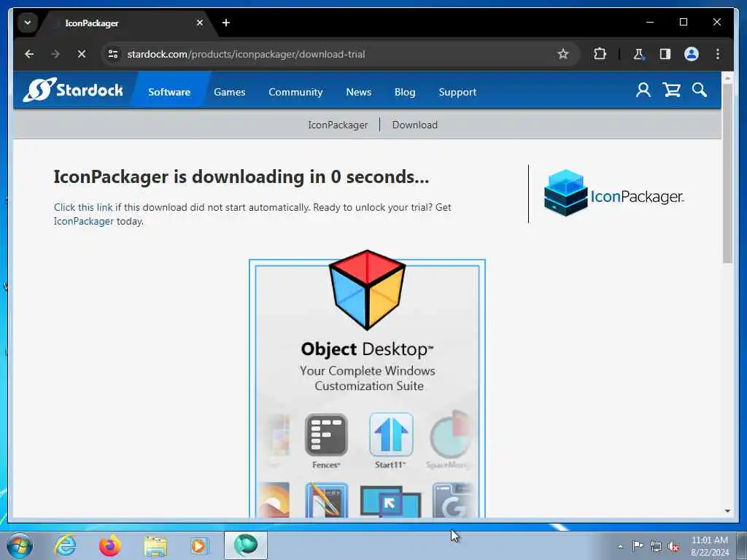
Task: Click the scrollbar down arrow
Action: click(x=727, y=511)
